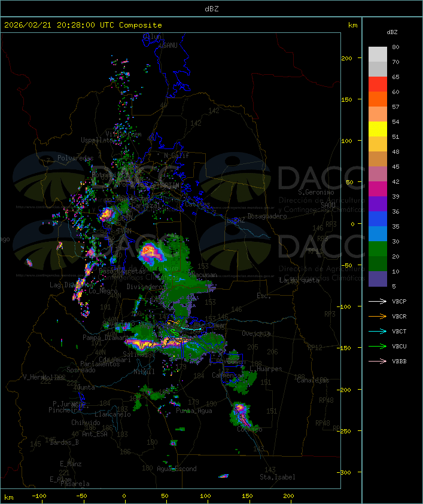
Task: Click the 'Canalejas' map label
Action: point(313,380)
